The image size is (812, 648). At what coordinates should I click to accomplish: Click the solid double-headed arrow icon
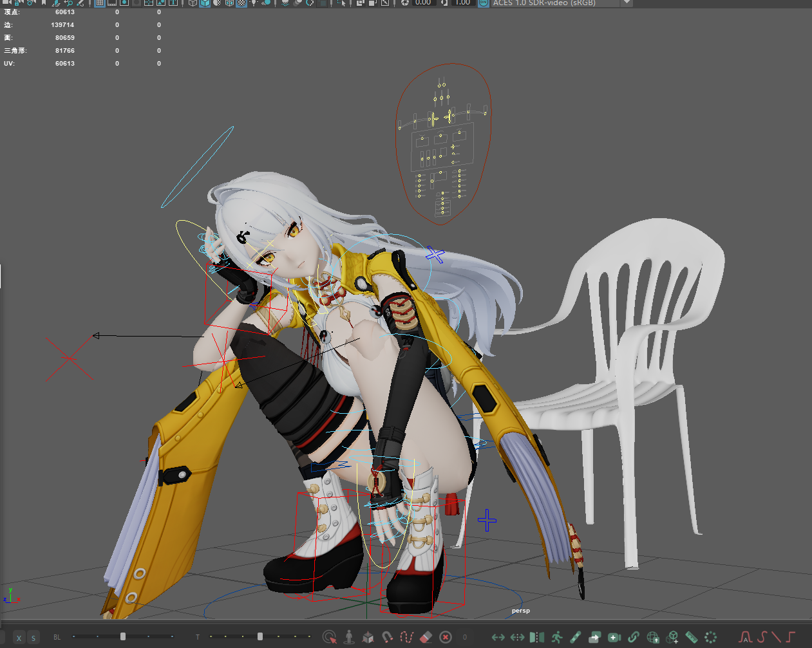tap(498, 637)
